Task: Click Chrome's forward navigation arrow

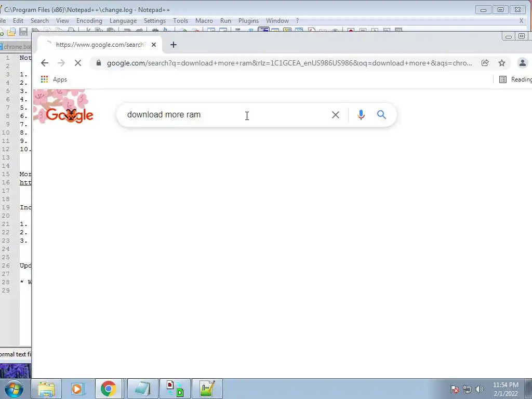Action: click(x=61, y=63)
